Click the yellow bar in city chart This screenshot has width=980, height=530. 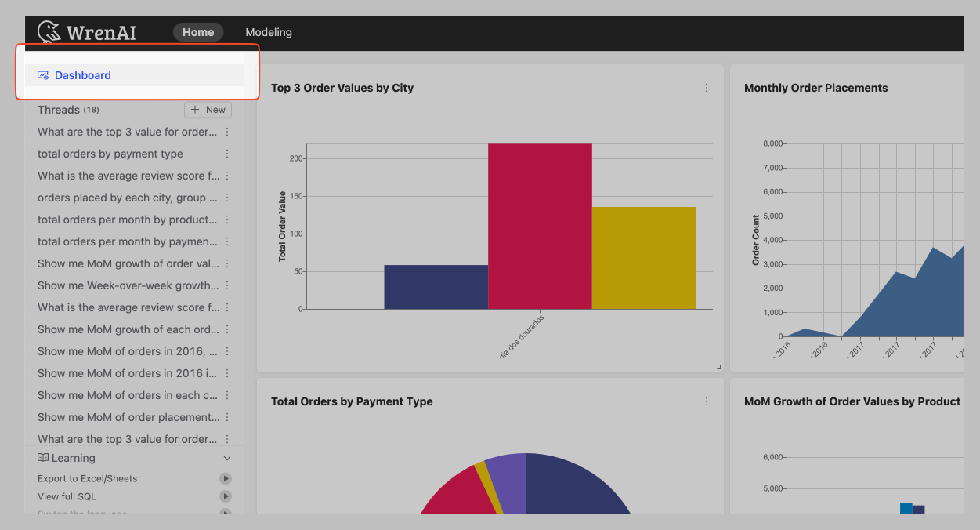[x=644, y=258]
